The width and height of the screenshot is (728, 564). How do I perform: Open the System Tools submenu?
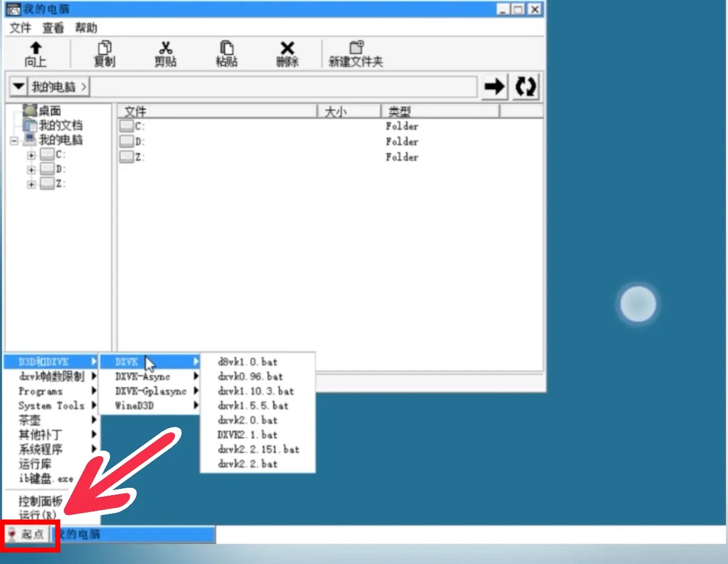[51, 405]
